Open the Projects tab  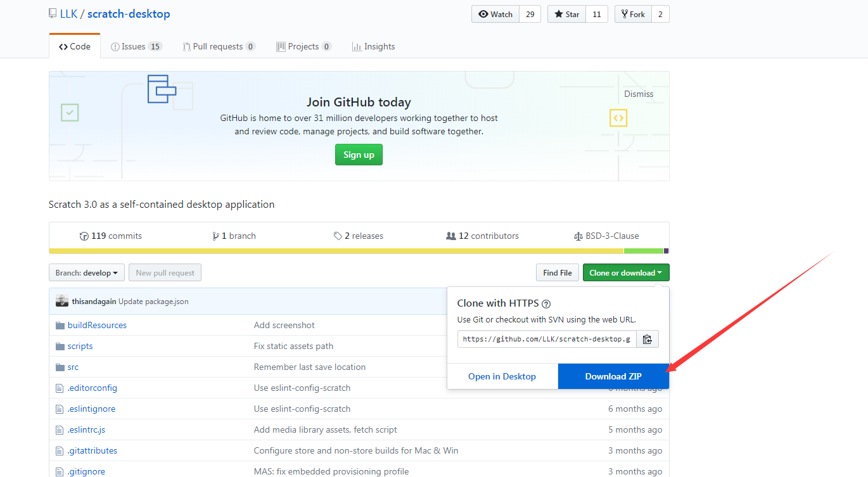tap(304, 46)
